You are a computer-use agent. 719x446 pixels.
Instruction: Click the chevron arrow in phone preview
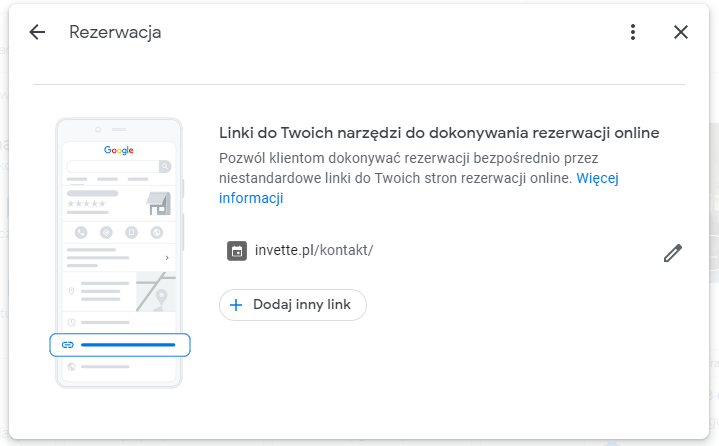[166, 258]
